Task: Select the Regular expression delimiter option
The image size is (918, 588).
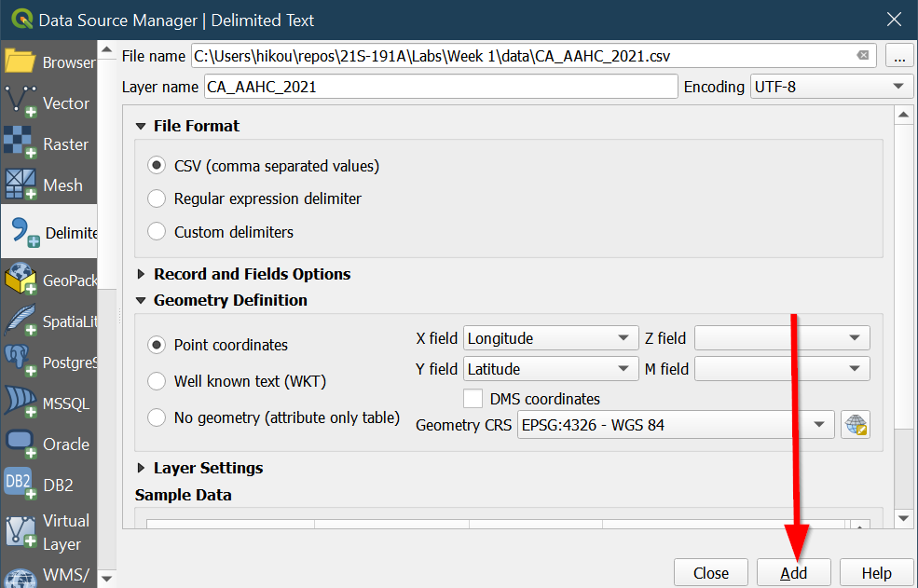Action: [158, 198]
